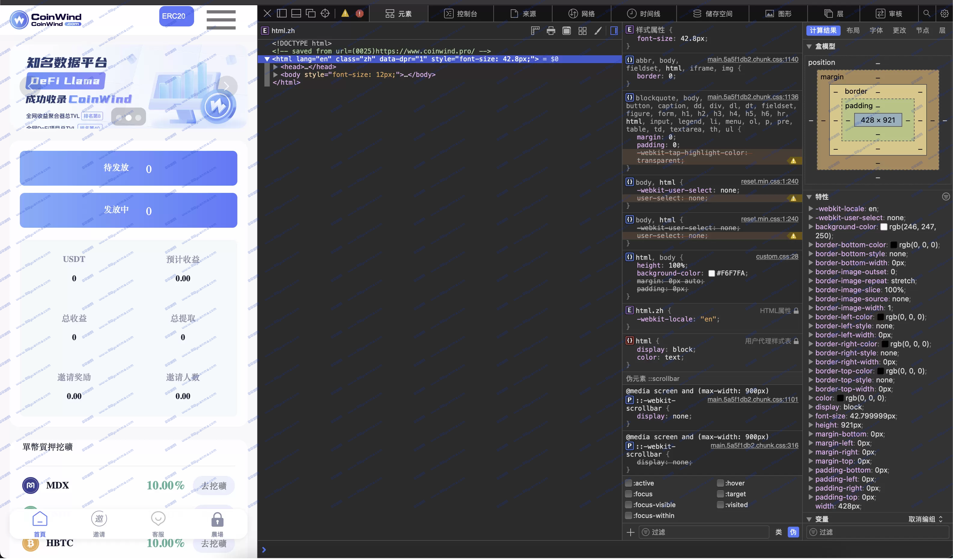953x560 pixels.
Task: Detach inspector into separate window
Action: click(x=310, y=14)
